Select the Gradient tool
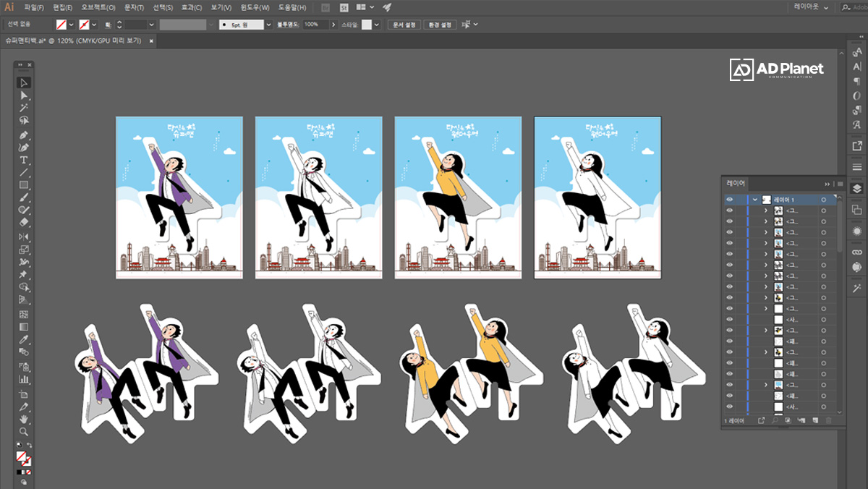Image resolution: width=868 pixels, height=489 pixels. pos(24,327)
